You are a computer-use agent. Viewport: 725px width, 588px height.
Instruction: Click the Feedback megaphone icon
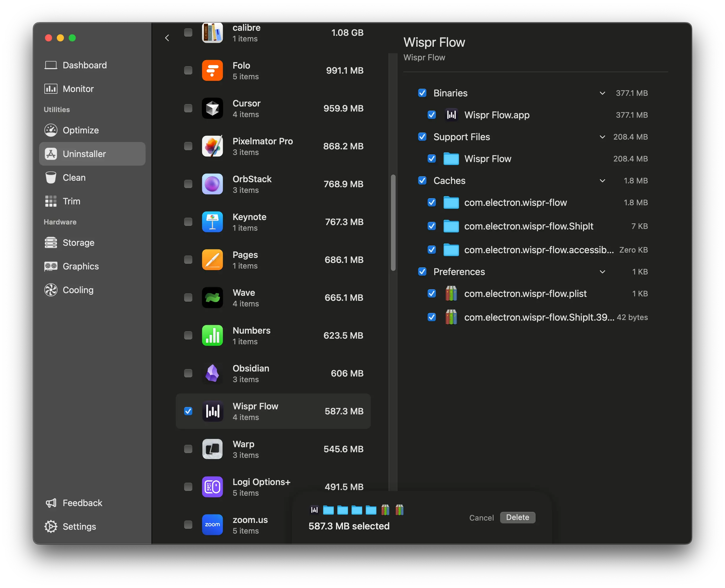click(x=51, y=503)
